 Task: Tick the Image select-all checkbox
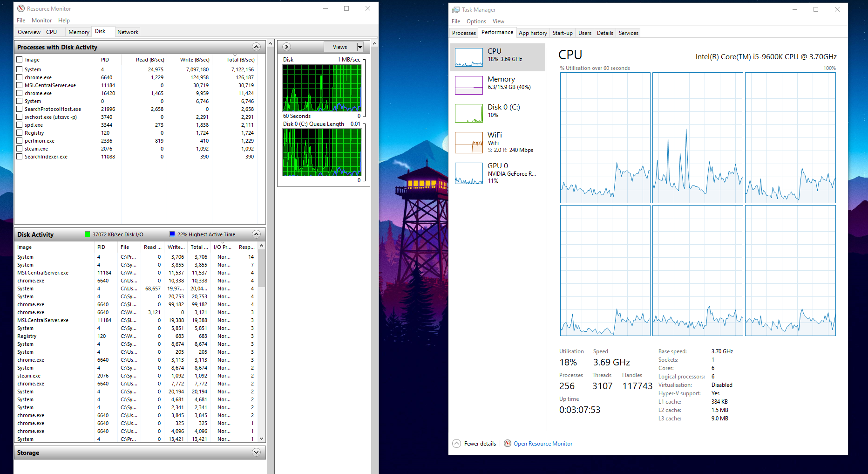(x=20, y=60)
